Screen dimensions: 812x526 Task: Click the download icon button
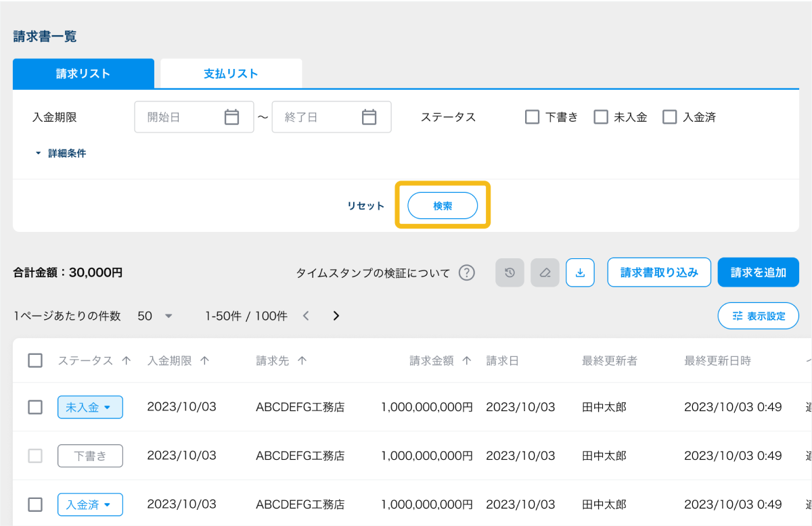580,273
